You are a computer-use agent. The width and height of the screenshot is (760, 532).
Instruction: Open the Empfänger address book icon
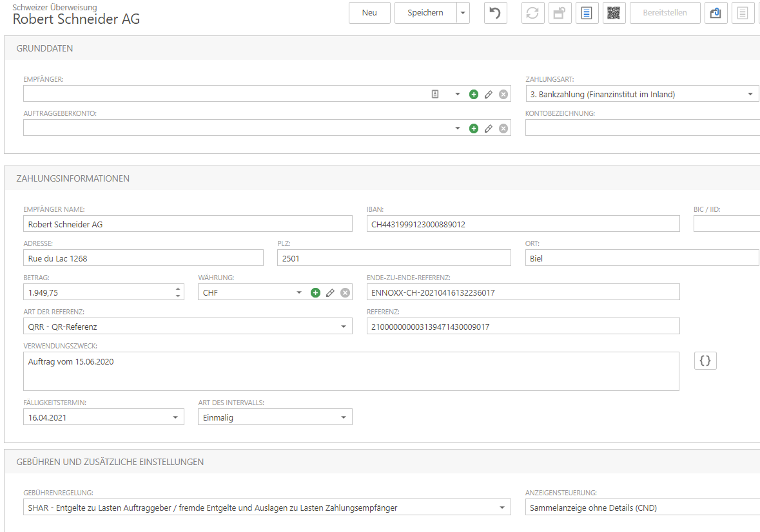435,94
